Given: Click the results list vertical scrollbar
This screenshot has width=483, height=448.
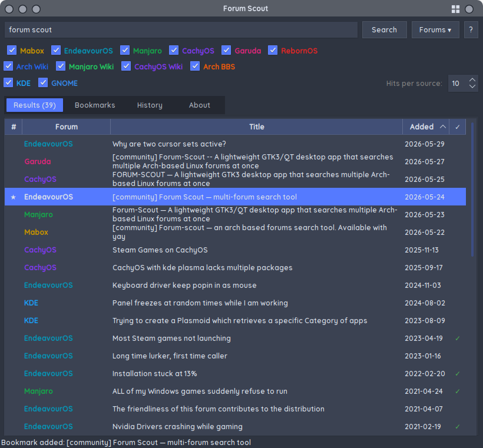Looking at the screenshot, I should click(472, 190).
